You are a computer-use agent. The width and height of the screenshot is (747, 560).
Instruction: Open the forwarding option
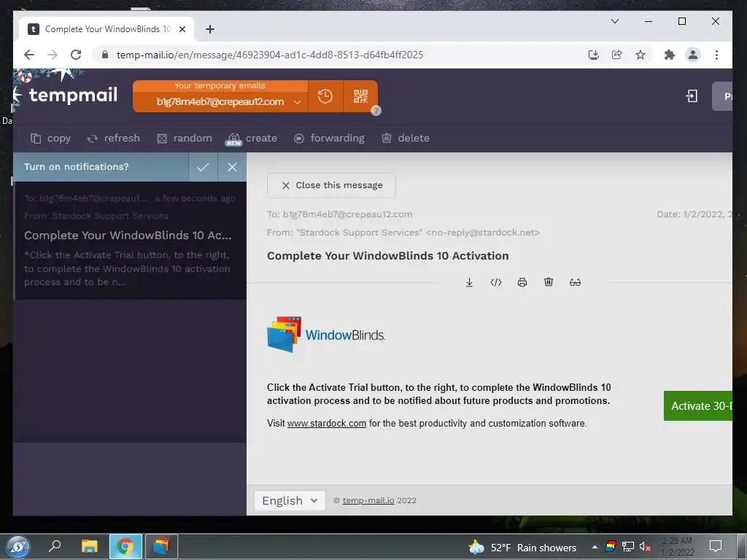point(329,138)
